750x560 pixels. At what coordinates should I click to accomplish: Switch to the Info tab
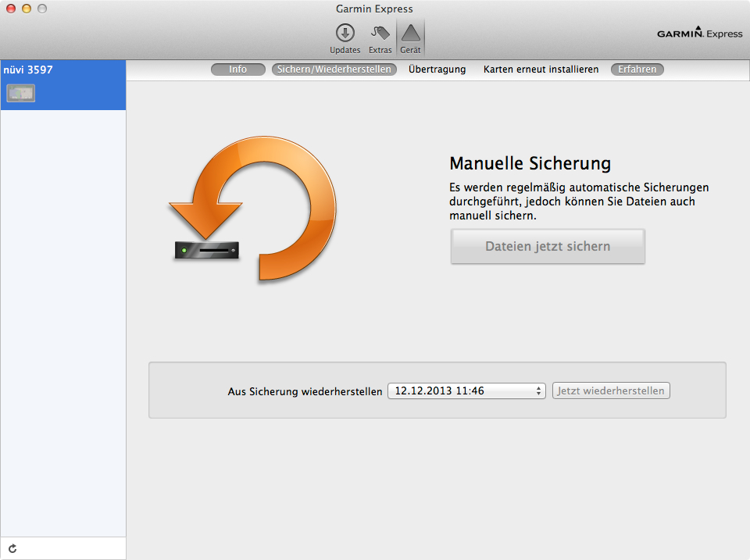coord(237,70)
